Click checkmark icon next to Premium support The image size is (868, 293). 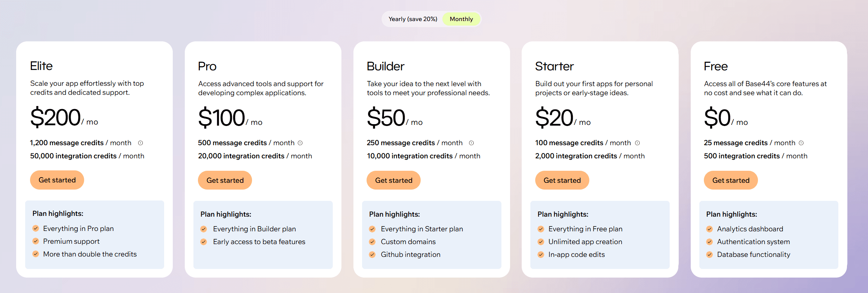click(x=36, y=241)
